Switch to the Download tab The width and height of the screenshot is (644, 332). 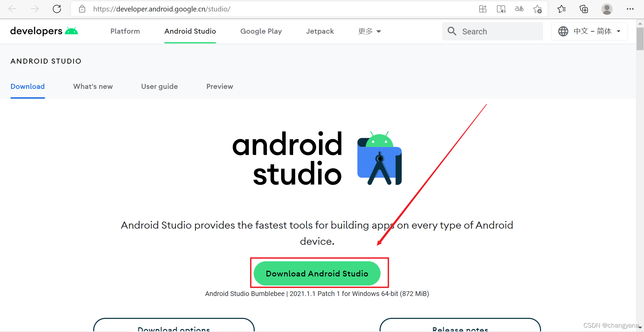28,87
